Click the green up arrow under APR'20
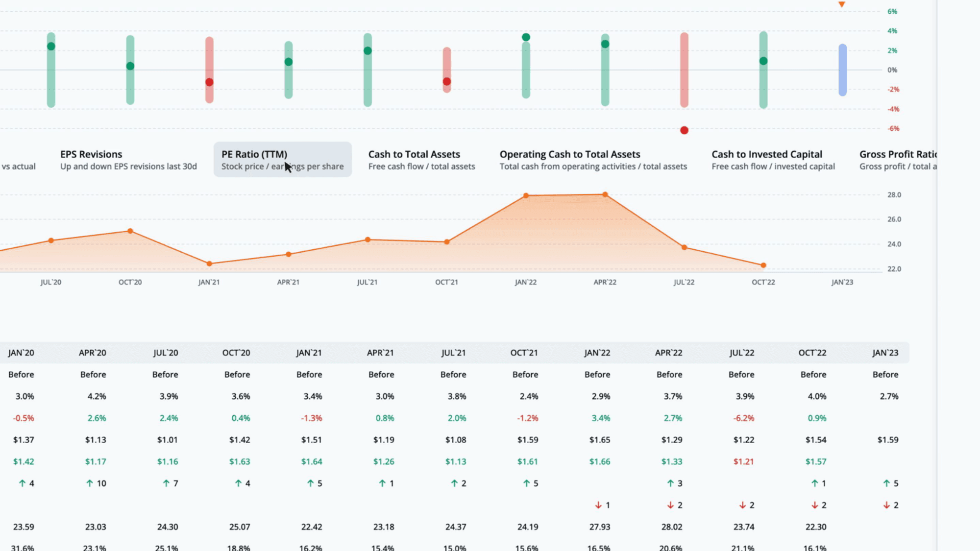Screen dimensions: 980x551 click(89, 483)
